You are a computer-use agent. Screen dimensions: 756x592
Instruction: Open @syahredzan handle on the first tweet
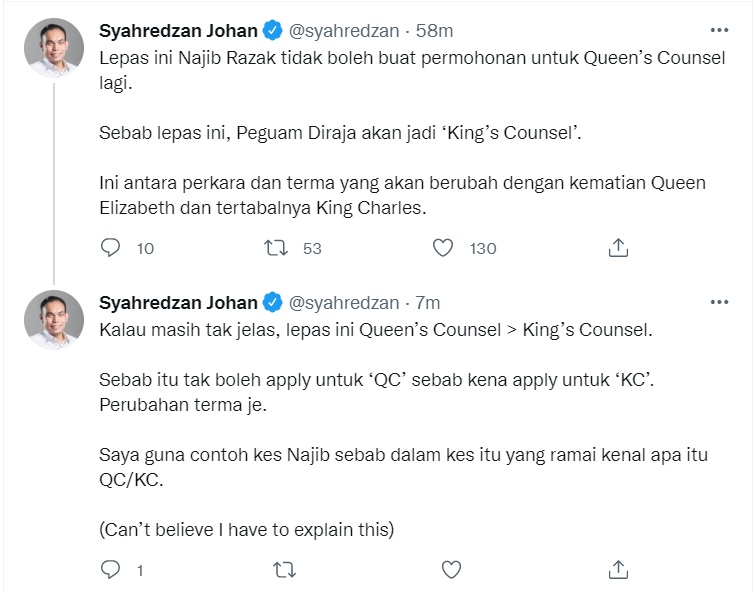click(x=344, y=31)
